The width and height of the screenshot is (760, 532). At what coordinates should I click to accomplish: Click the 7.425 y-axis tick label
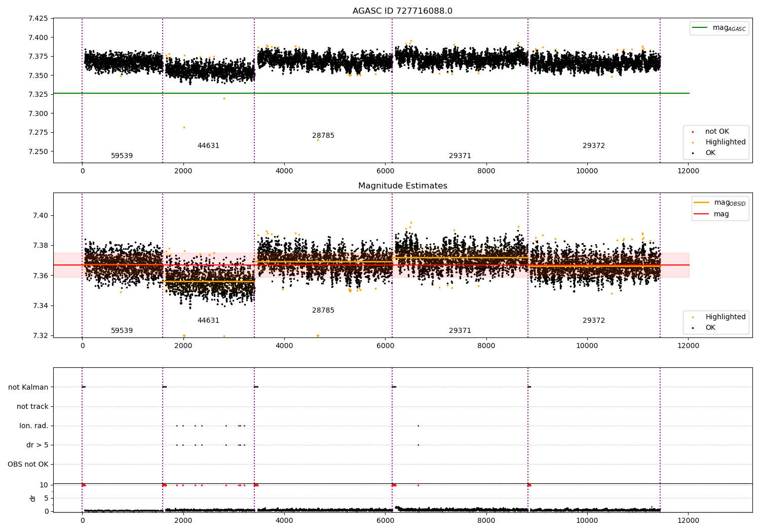coord(38,19)
